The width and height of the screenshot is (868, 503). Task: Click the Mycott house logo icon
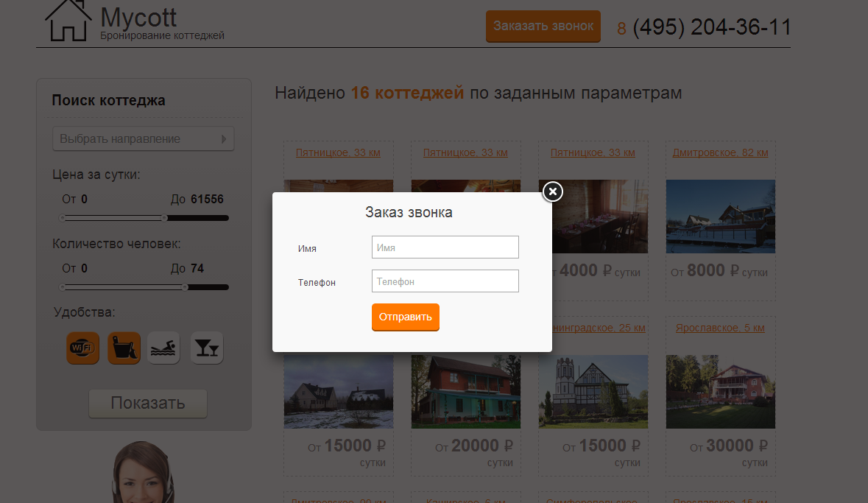coord(68,21)
